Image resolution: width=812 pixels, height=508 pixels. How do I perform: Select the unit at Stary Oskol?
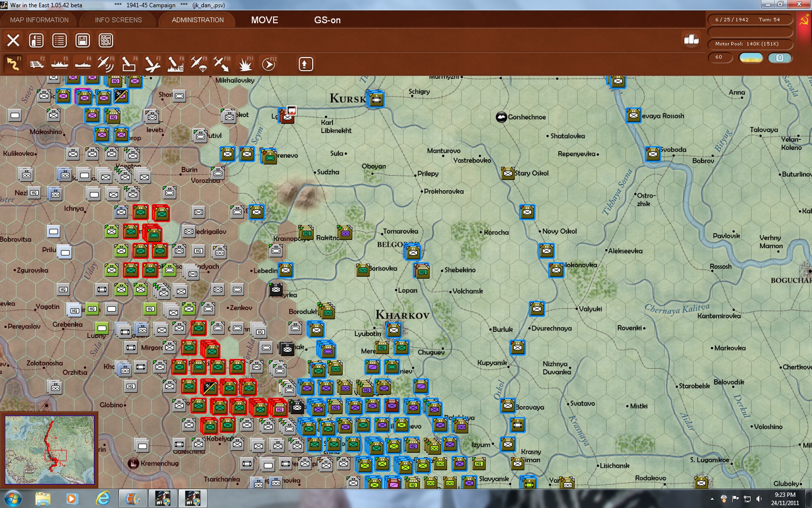507,173
